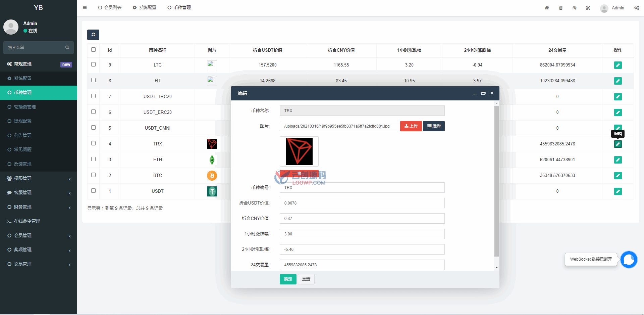Image resolution: width=644 pixels, height=315 pixels.
Task: Collapse the 常规管理 sidebar section
Action: [39, 64]
